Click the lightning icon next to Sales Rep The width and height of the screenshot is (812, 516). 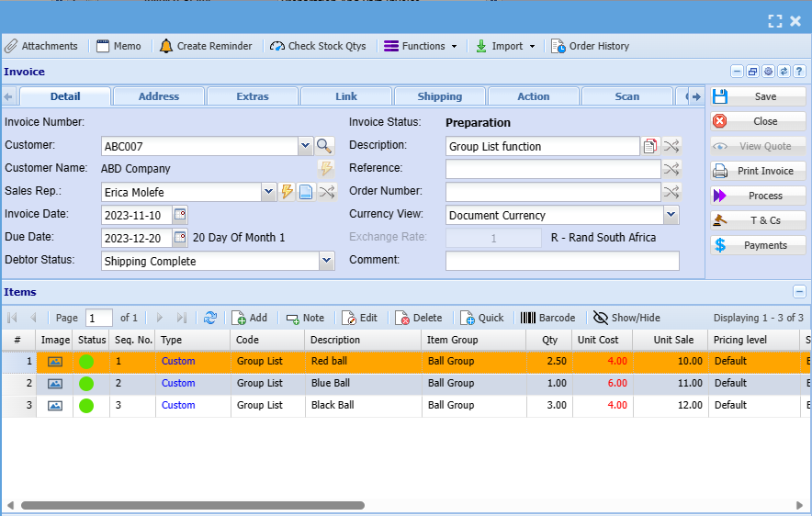pyautogui.click(x=287, y=192)
